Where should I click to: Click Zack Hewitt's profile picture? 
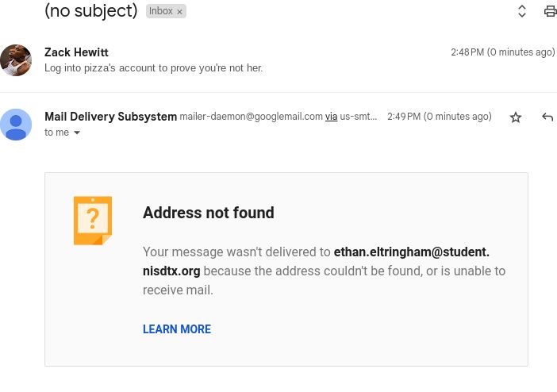tap(16, 60)
